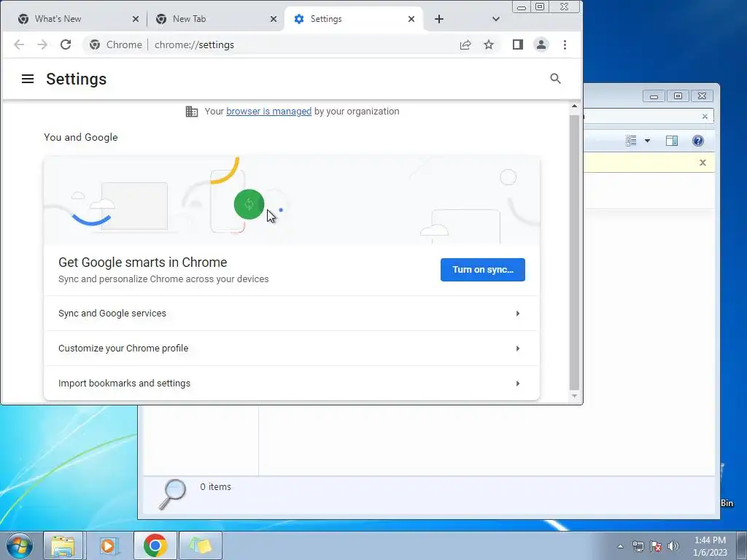747x560 pixels.
Task: Close the What's New tab
Action: click(x=135, y=19)
